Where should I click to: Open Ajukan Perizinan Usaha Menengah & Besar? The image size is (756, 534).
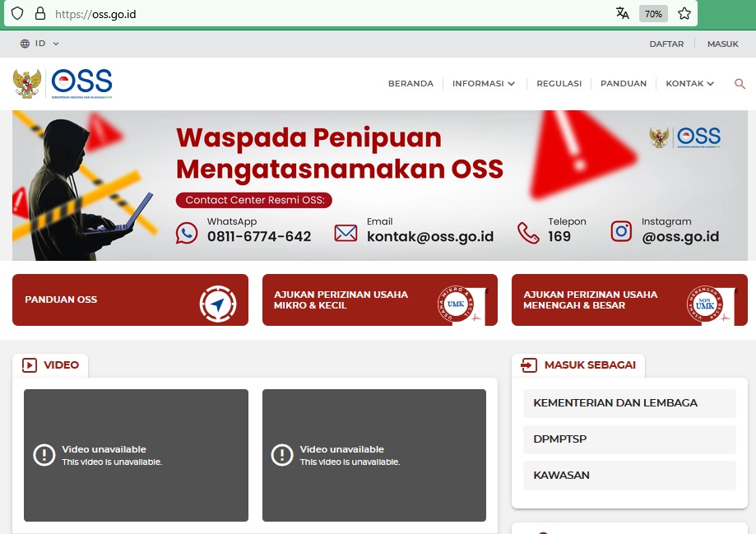[629, 300]
